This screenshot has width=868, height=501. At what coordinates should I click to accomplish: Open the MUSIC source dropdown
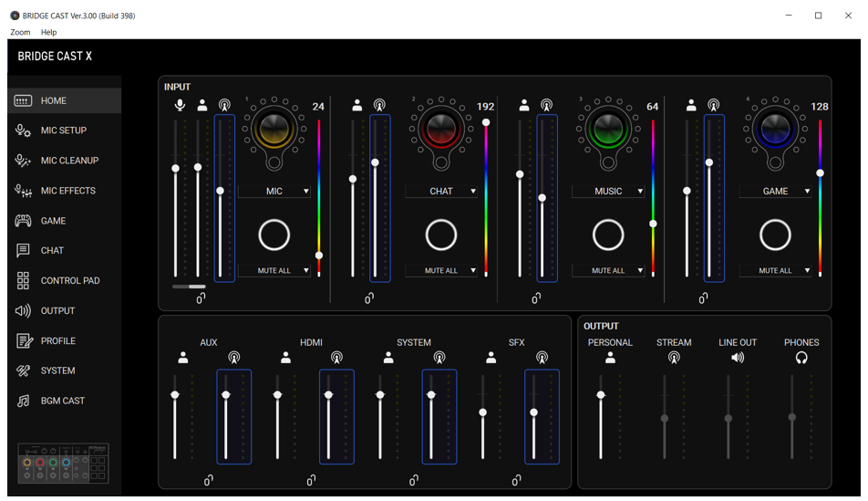(608, 192)
